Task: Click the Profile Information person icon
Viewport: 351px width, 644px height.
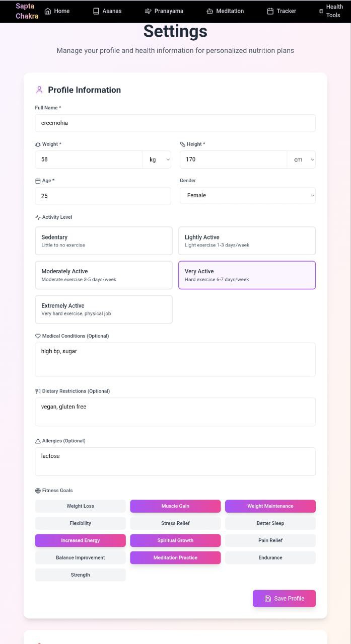Action: 39,90
